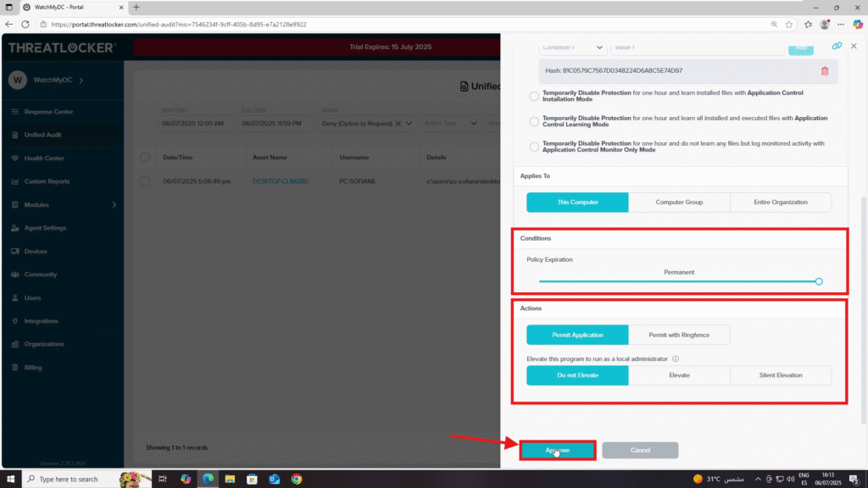Open Outlook from the taskbar
This screenshot has width=868, height=488.
pyautogui.click(x=274, y=480)
